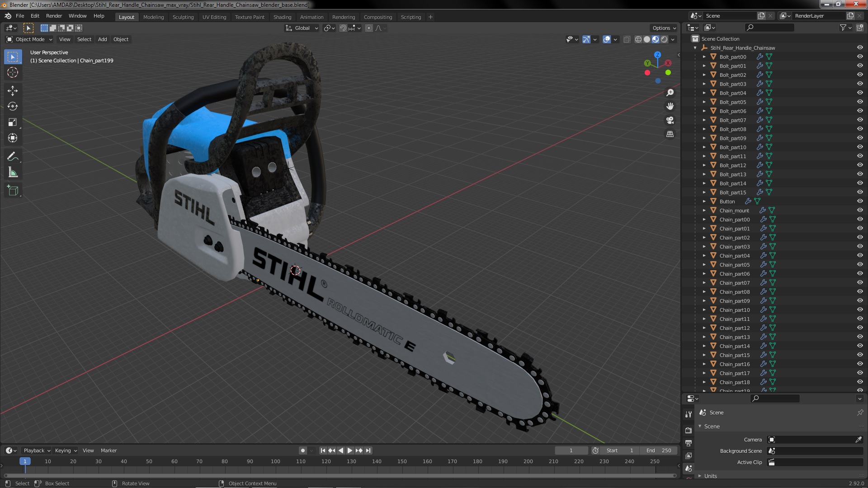Select the Measure tool
868x488 pixels.
(13, 173)
